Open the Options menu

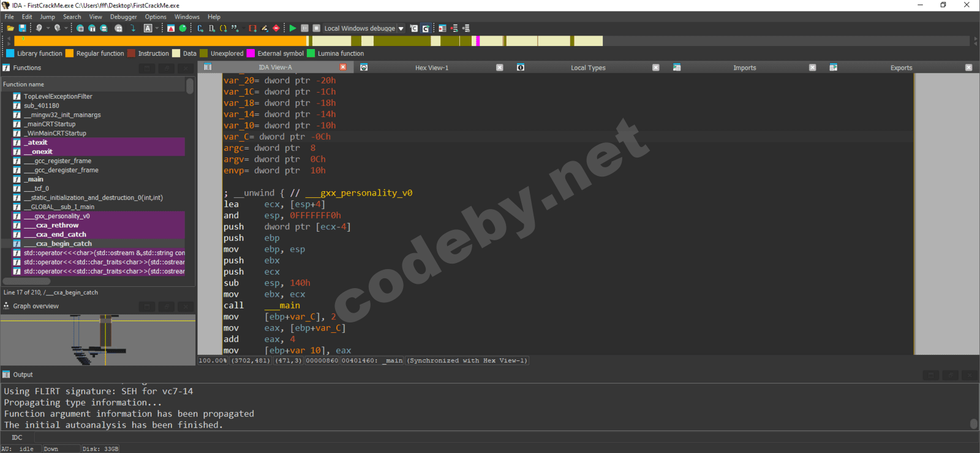[156, 17]
